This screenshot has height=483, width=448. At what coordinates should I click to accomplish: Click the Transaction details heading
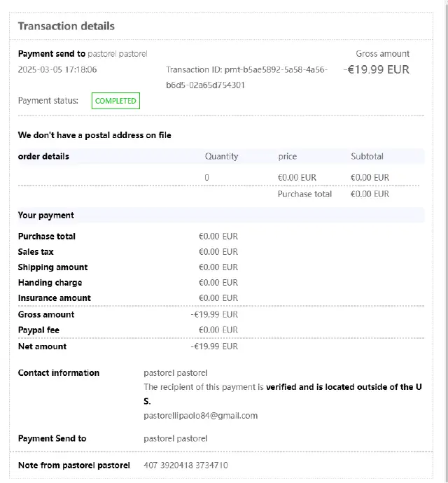66,26
